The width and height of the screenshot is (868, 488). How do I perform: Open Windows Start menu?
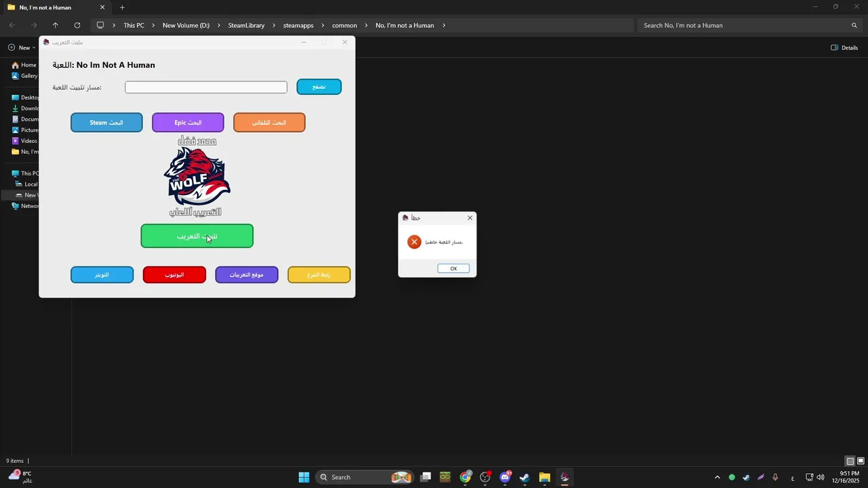tap(304, 477)
